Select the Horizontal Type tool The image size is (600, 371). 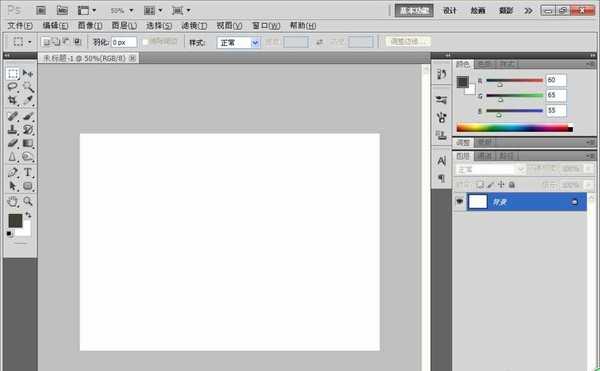(28, 172)
